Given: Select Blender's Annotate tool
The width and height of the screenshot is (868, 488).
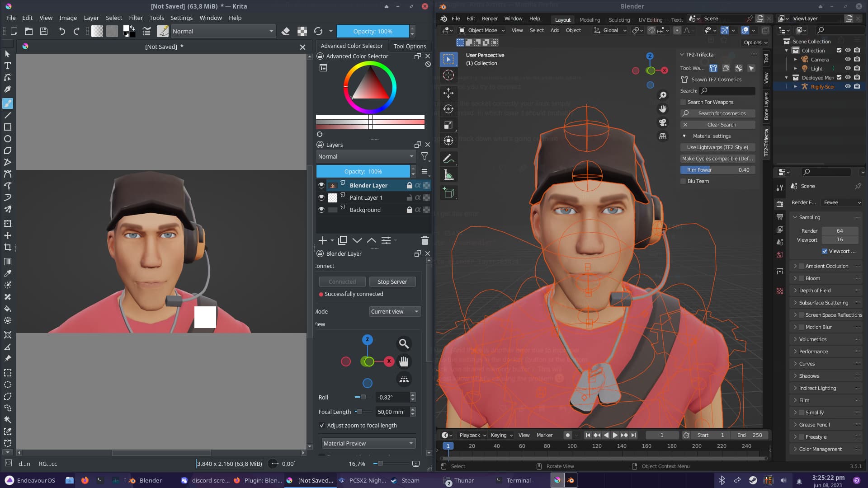Looking at the screenshot, I should point(448,158).
